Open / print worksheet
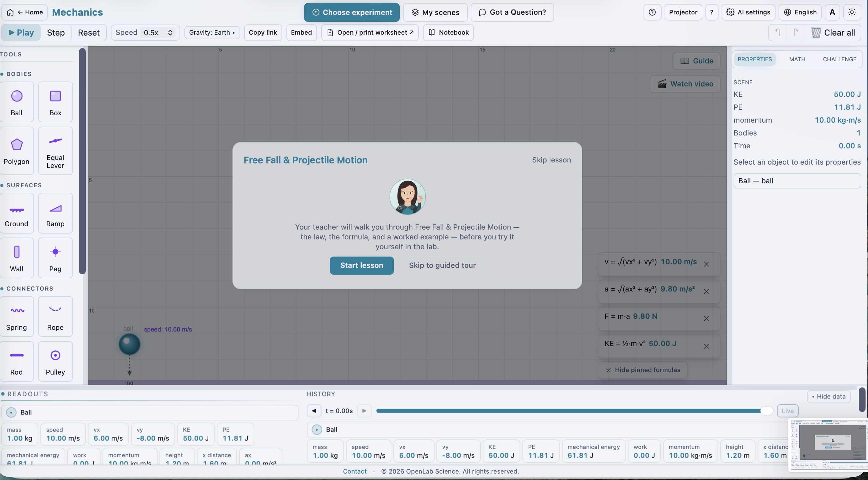The height and width of the screenshot is (480, 868). (x=370, y=32)
